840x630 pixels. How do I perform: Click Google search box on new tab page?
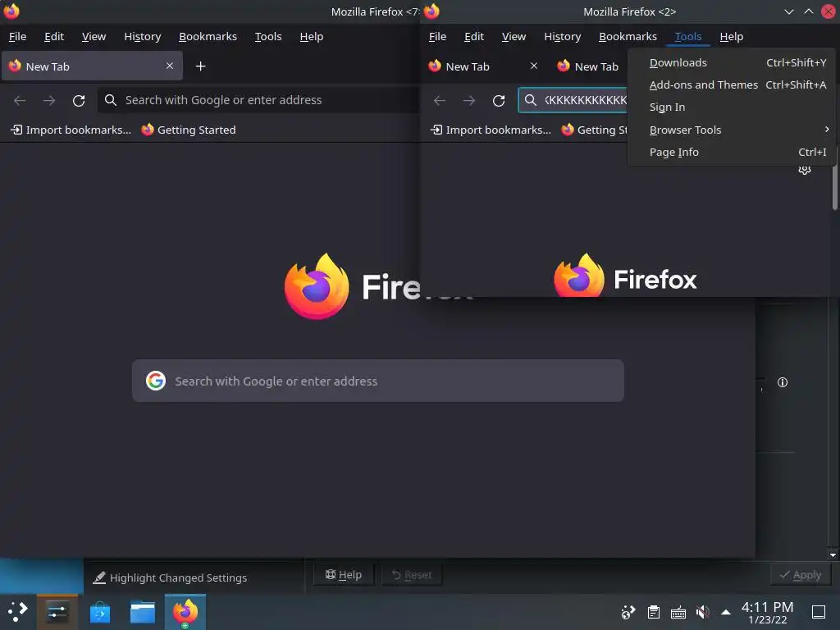tap(377, 381)
